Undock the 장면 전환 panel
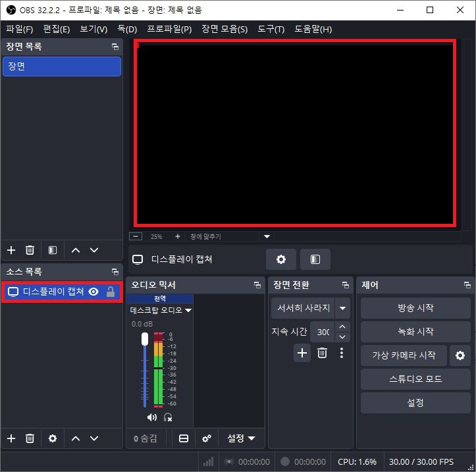The image size is (476, 472). click(346, 285)
